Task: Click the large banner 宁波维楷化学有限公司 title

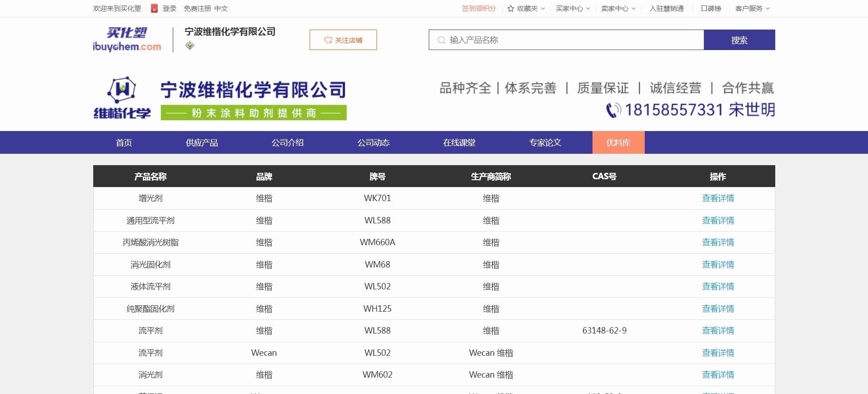Action: (253, 90)
